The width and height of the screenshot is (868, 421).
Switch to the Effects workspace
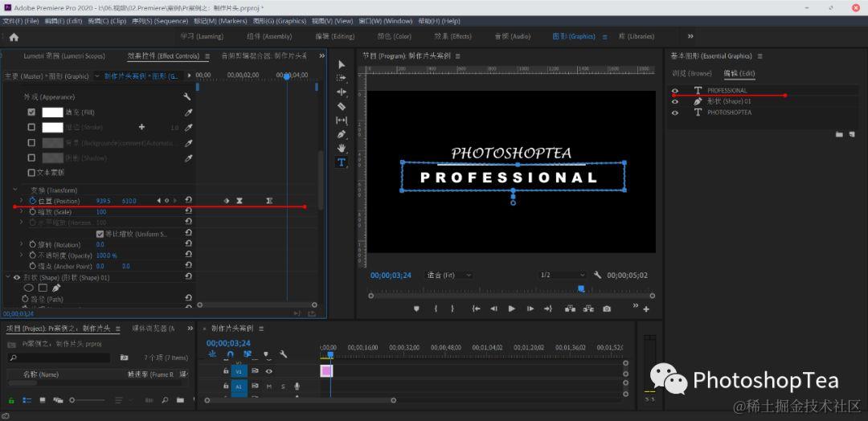(x=452, y=36)
